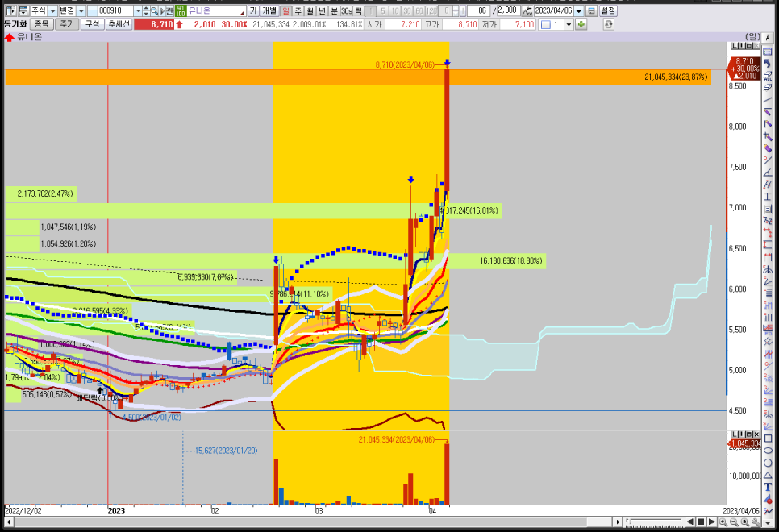Click the save layout icon next to date
This screenshot has width=779, height=532.
[x=591, y=10]
